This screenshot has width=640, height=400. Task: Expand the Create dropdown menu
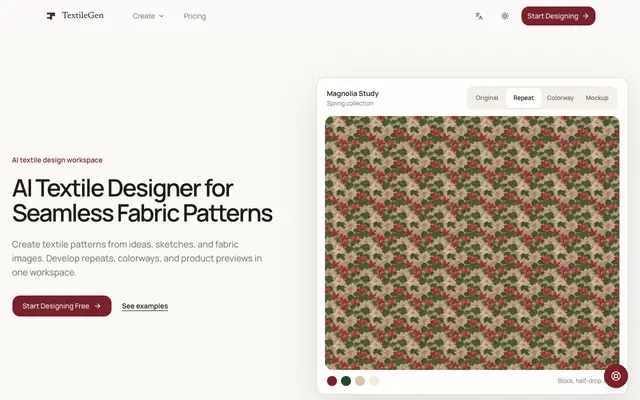(148, 16)
